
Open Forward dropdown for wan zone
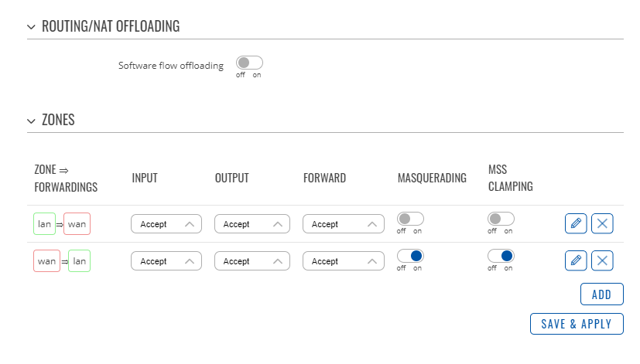click(x=344, y=261)
